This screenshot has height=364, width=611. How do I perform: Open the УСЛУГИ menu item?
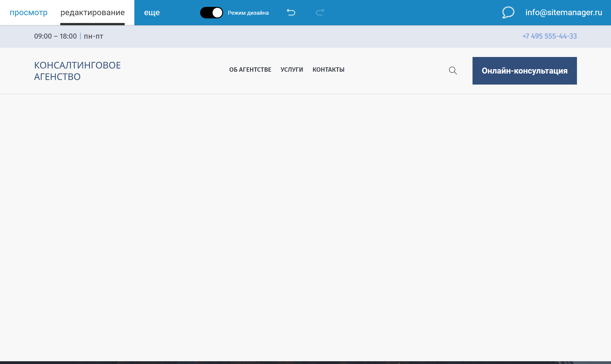click(x=292, y=70)
